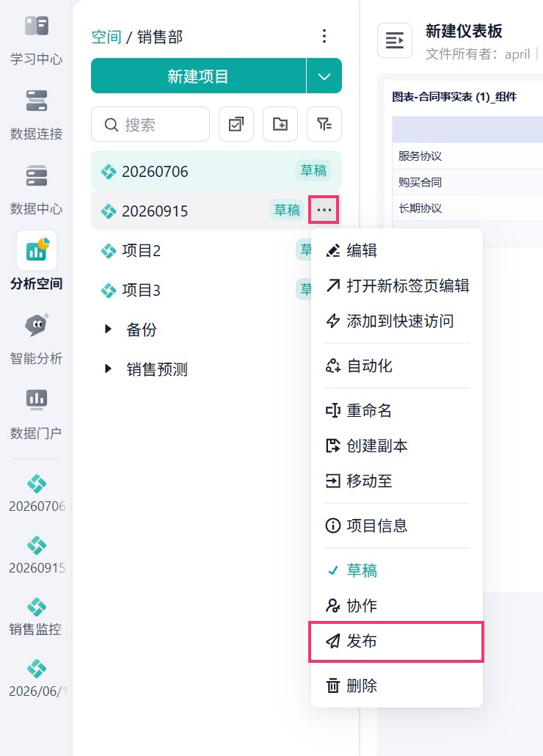This screenshot has height=756, width=543.
Task: Open 数据门户 in the sidebar
Action: [36, 414]
